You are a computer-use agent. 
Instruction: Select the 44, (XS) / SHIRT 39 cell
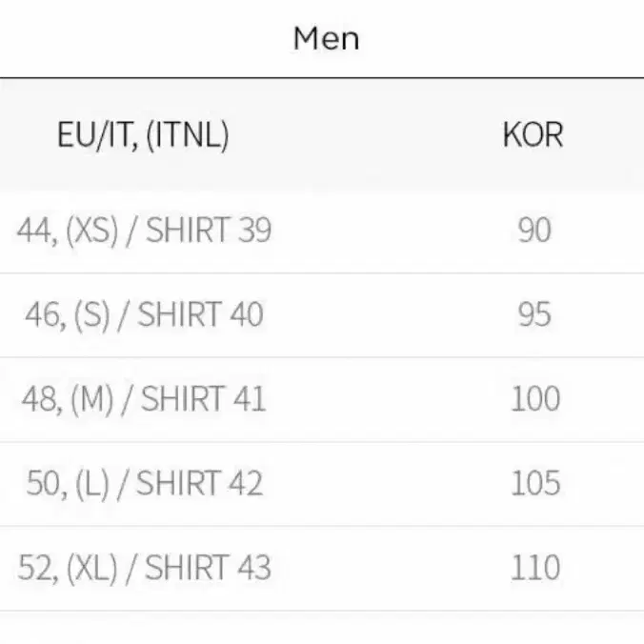(x=144, y=231)
